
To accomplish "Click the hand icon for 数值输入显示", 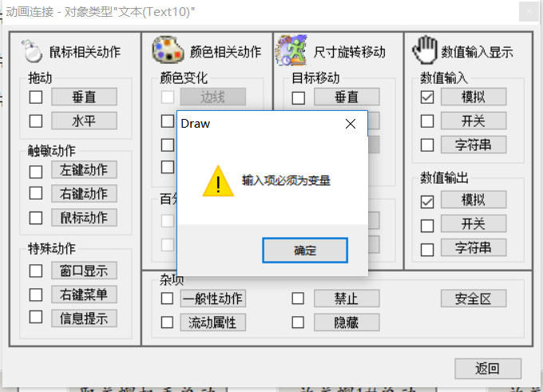I will tap(425, 49).
